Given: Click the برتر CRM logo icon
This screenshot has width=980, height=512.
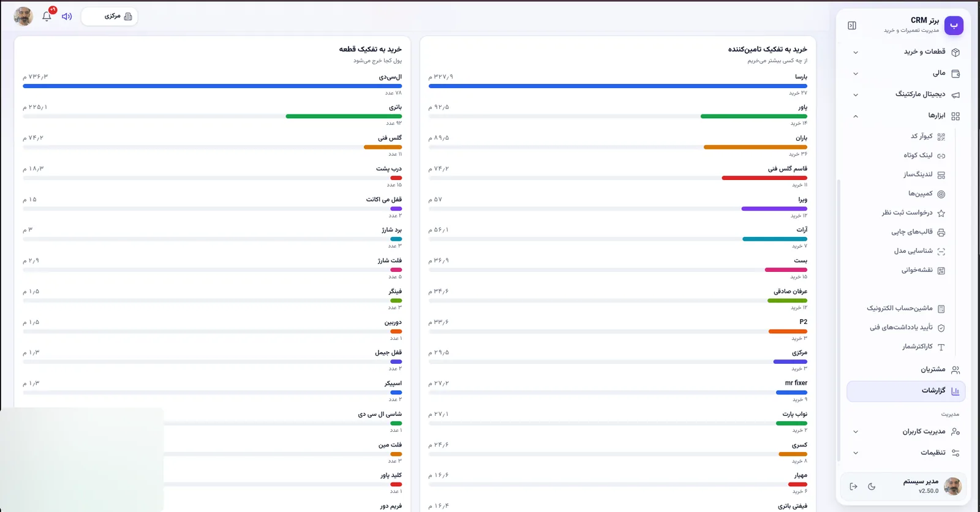Looking at the screenshot, I should pos(954,25).
